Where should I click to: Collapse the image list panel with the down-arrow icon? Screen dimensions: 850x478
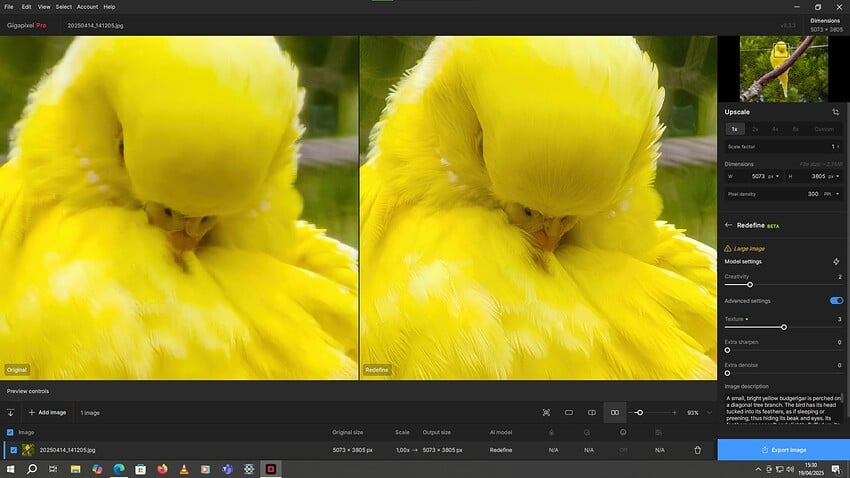[x=10, y=413]
